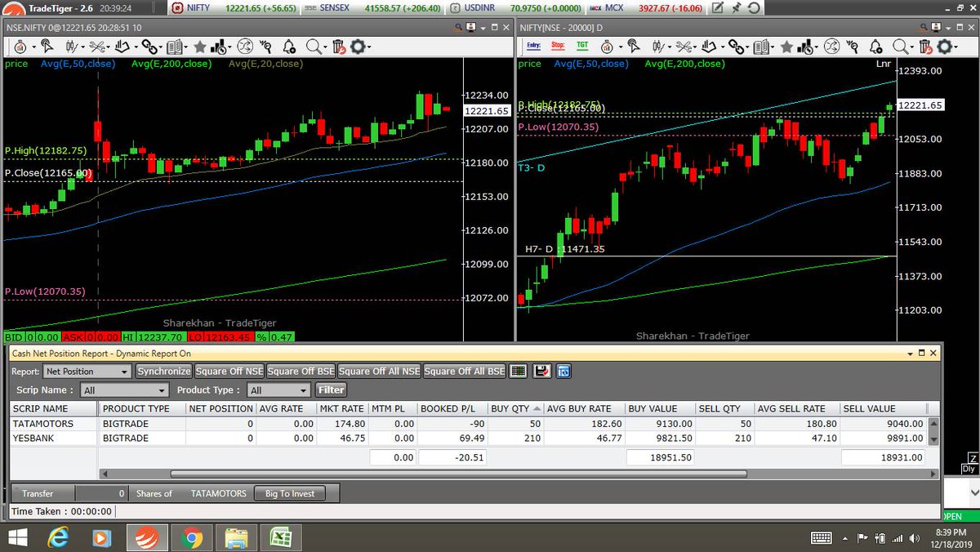980x552 pixels.
Task: Click the cursor pointer tool in right daily chart toolbar
Action: point(634,47)
